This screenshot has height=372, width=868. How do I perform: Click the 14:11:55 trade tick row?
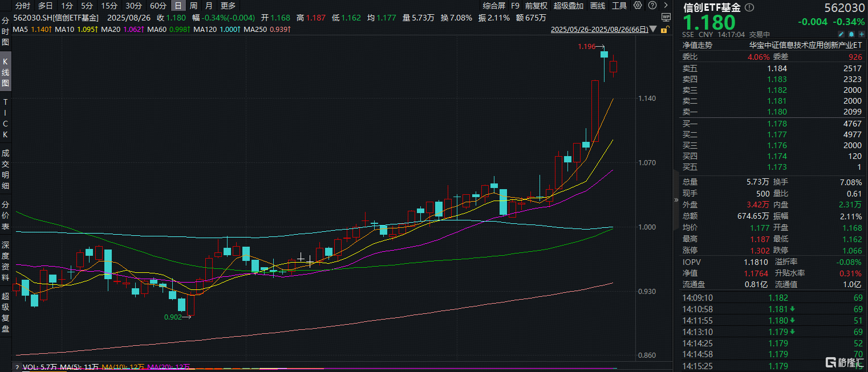(772, 320)
